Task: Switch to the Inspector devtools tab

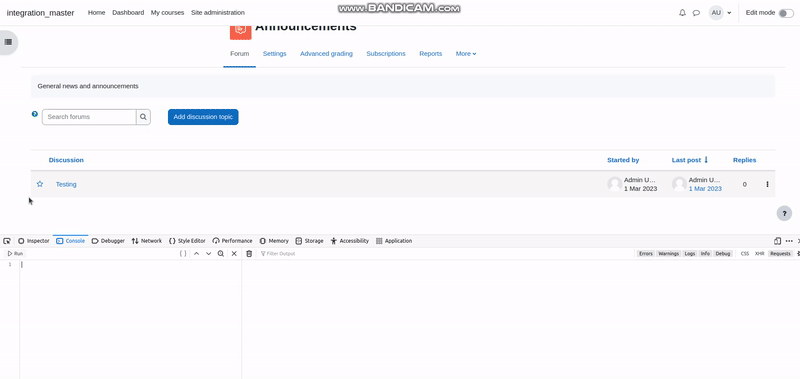Action: 34,241
